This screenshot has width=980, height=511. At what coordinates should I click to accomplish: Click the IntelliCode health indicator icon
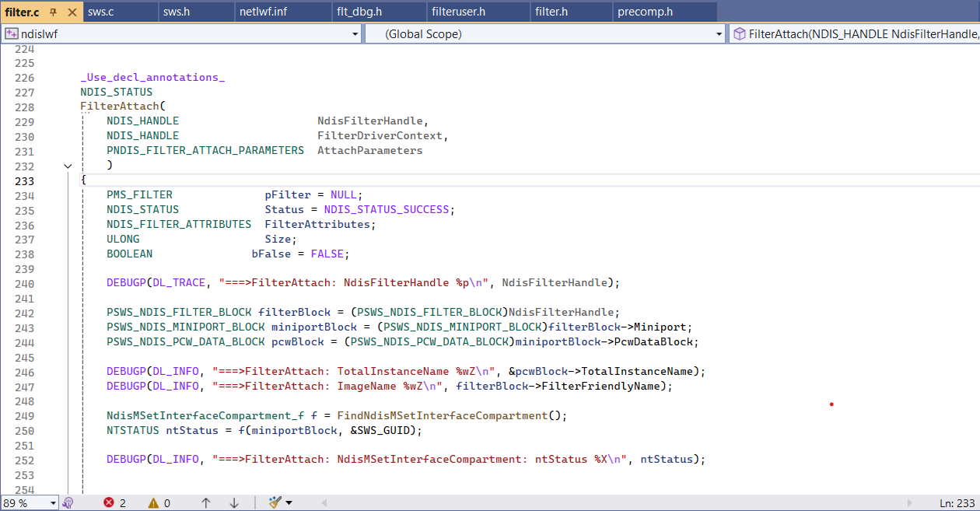click(68, 503)
